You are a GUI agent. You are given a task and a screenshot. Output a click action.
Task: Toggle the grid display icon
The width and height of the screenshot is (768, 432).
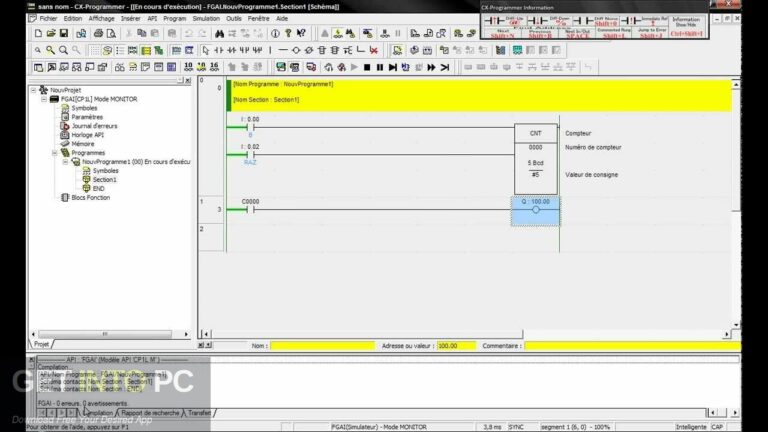coord(95,50)
